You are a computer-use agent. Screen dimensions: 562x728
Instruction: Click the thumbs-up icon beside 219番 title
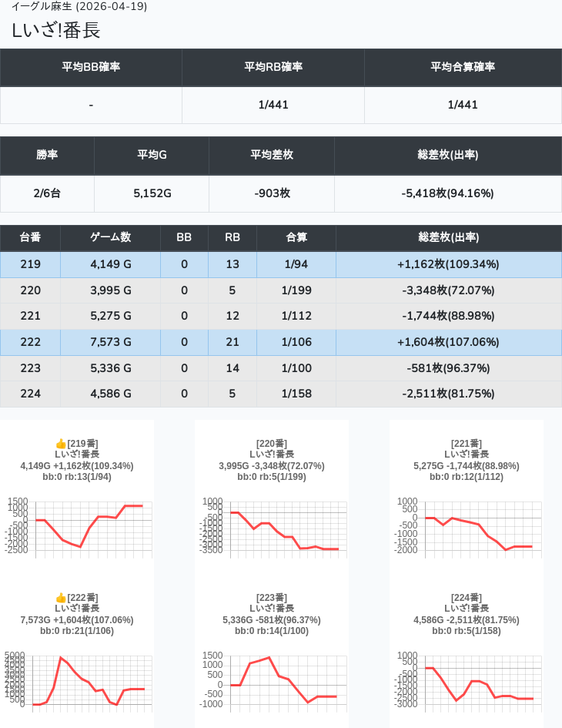tap(61, 444)
